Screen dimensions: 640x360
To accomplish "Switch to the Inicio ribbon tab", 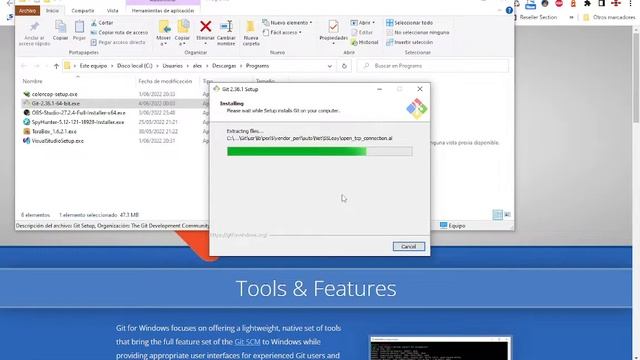I will click(x=52, y=11).
